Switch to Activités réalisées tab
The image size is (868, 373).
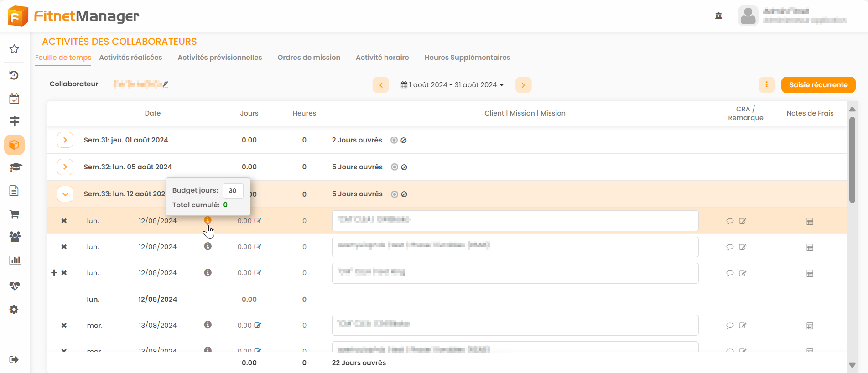130,58
